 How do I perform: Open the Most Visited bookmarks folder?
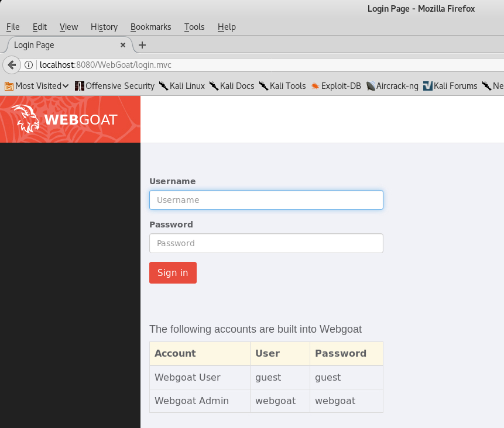pyautogui.click(x=37, y=86)
